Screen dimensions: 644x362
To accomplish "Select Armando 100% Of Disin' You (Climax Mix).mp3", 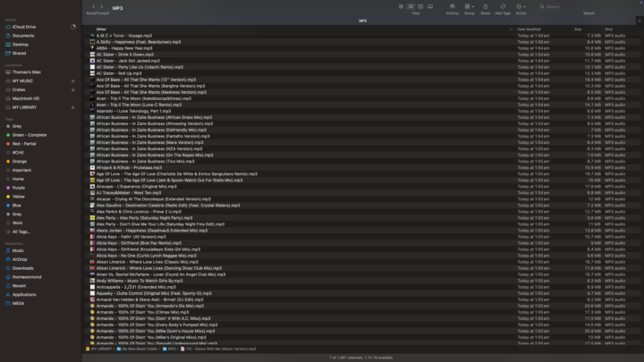I will (142, 312).
